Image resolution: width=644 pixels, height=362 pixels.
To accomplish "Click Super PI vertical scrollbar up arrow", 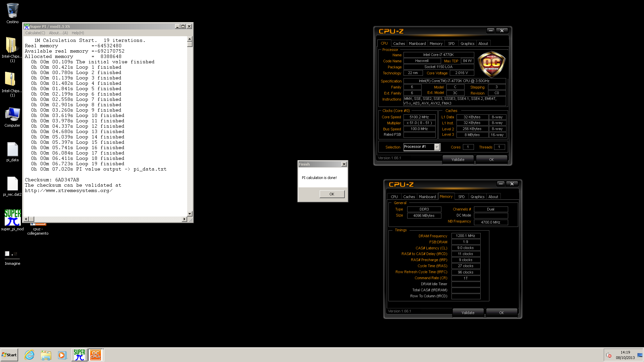I will point(190,39).
